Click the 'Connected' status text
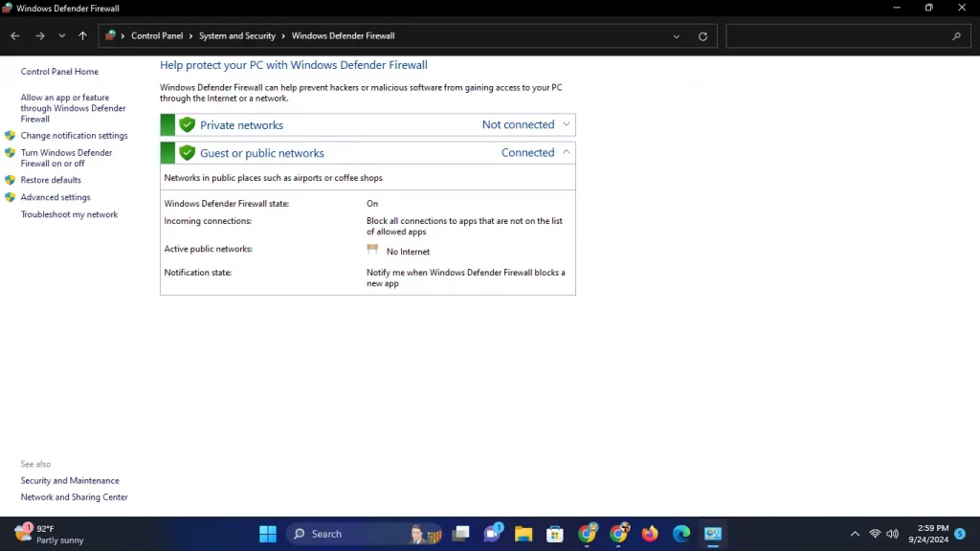 [527, 152]
